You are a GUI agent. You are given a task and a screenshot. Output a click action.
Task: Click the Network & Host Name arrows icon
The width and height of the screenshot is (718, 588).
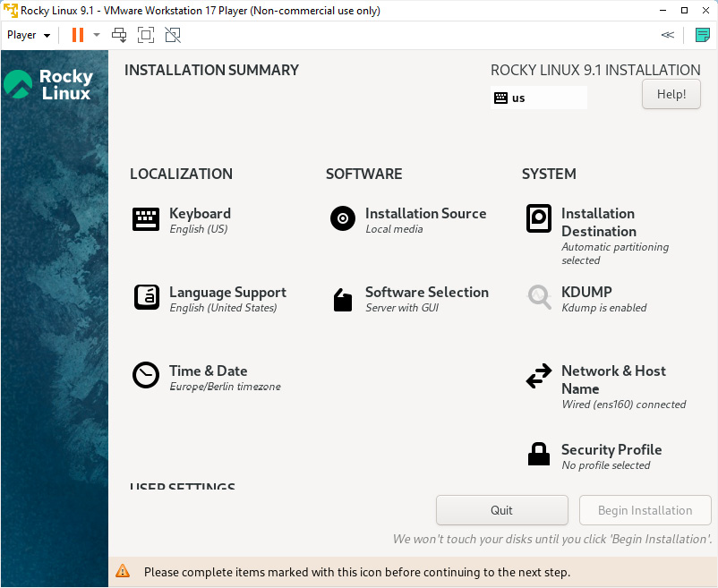539,376
